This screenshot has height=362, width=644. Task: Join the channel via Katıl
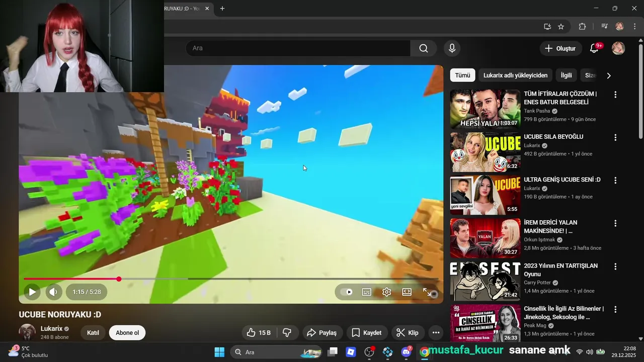pyautogui.click(x=93, y=333)
